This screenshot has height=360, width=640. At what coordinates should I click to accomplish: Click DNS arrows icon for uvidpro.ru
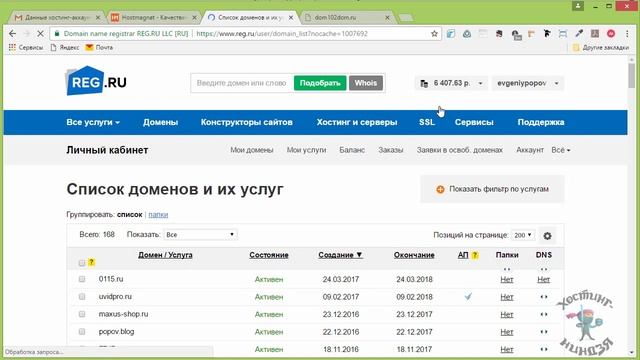click(x=544, y=297)
